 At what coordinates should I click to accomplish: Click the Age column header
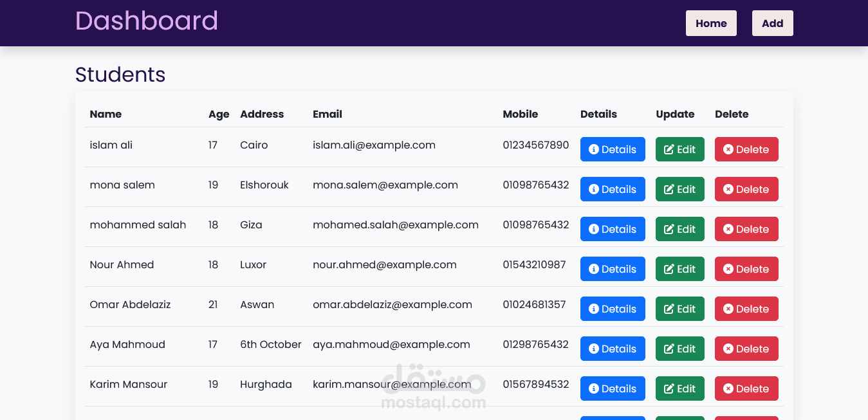pos(219,114)
